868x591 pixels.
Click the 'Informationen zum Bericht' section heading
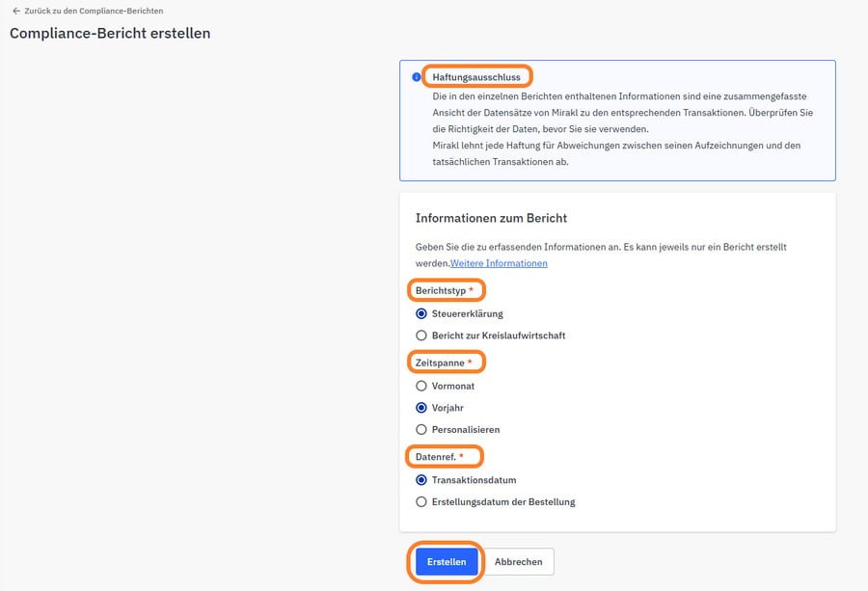click(x=491, y=218)
